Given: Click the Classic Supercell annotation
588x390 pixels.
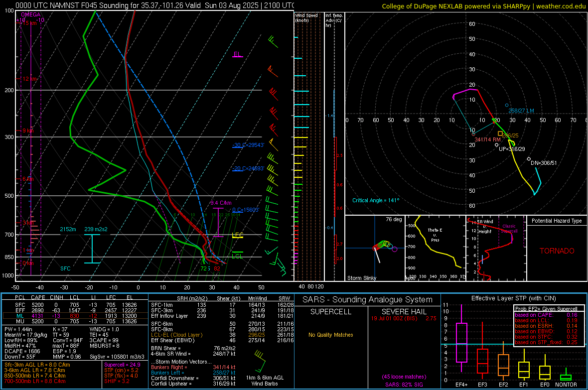Looking at the screenshot, I should coord(509,229).
